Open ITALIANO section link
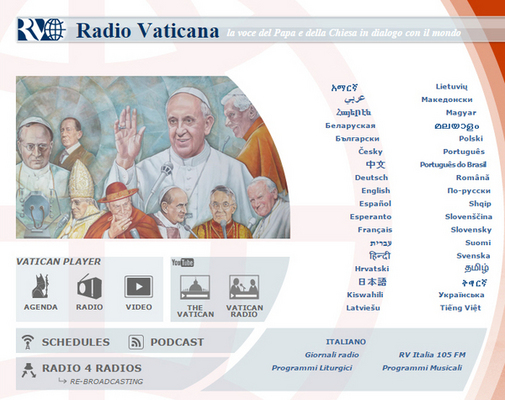 click(346, 342)
